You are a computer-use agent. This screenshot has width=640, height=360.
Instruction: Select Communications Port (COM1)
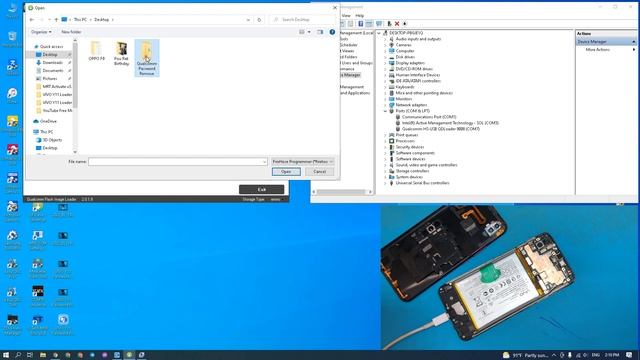(429, 117)
